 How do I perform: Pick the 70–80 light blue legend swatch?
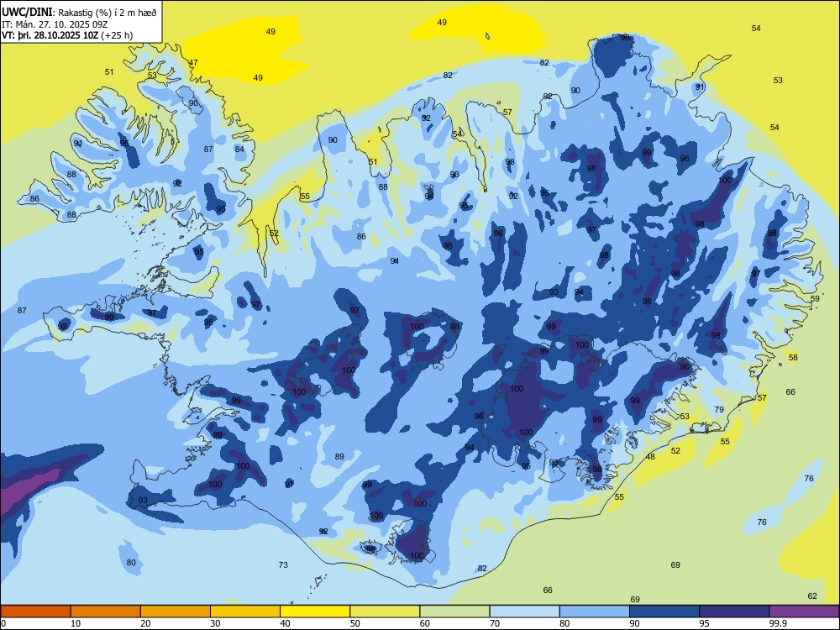[524, 612]
